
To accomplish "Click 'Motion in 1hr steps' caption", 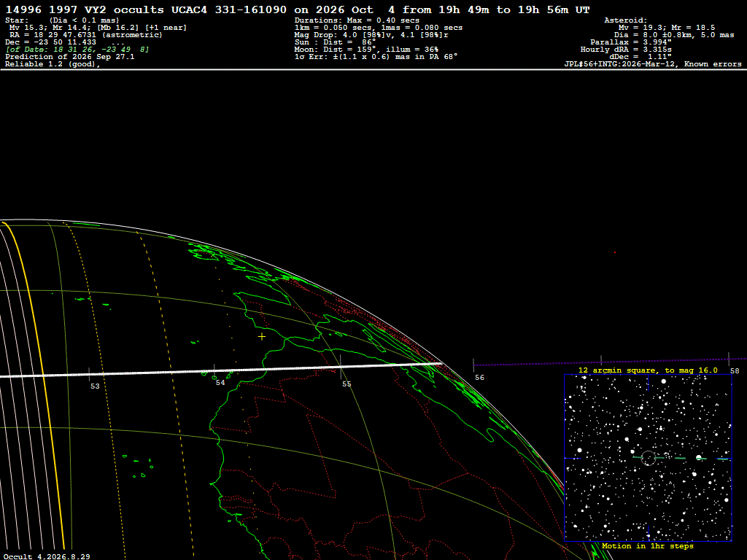I will pyautogui.click(x=648, y=545).
